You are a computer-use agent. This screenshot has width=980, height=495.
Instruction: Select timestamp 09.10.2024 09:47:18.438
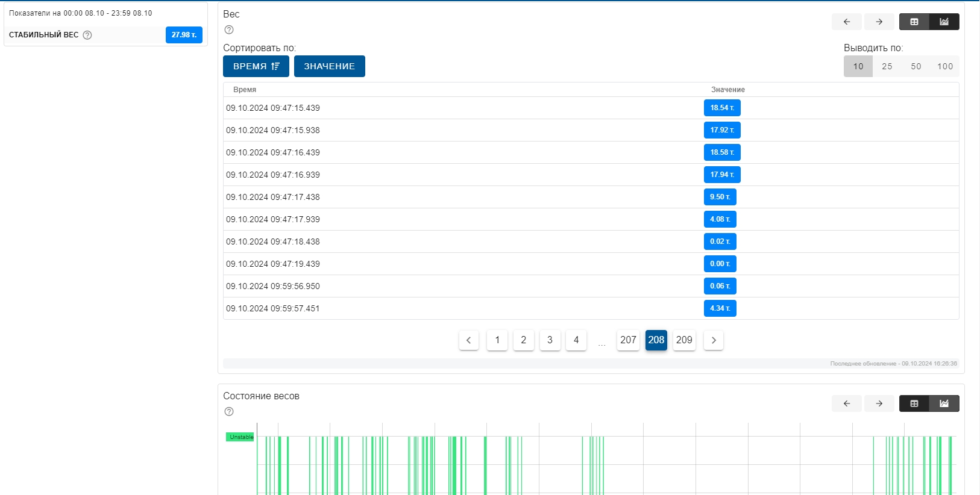click(273, 241)
